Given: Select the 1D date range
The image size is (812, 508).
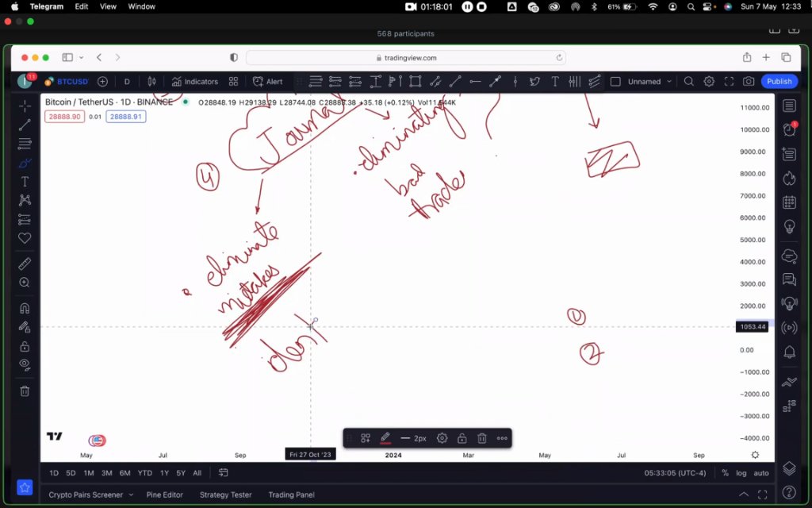Looking at the screenshot, I should 54,473.
